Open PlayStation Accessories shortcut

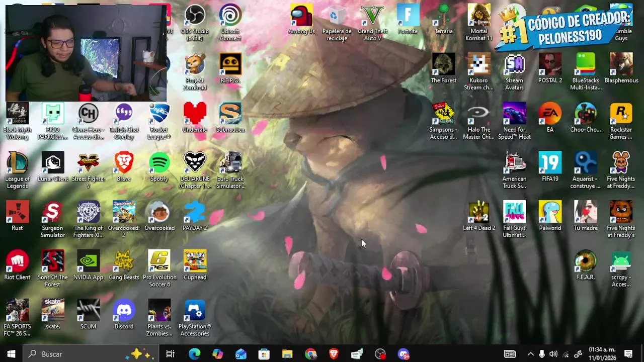click(195, 318)
